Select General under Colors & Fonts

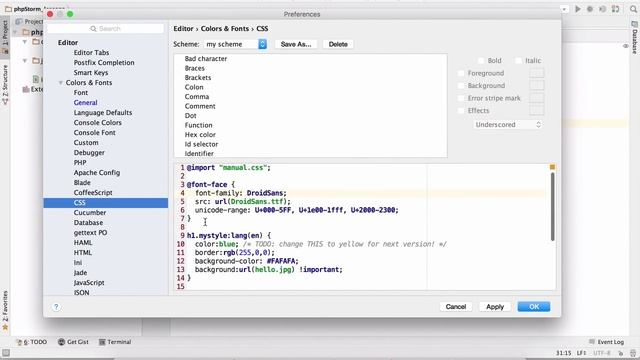click(85, 103)
